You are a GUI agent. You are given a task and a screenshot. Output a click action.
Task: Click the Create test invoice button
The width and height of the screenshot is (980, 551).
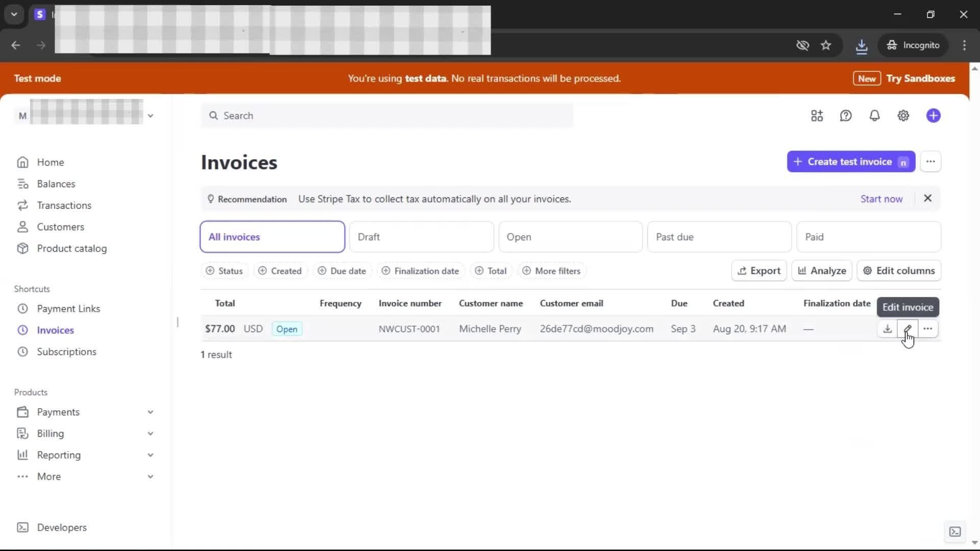click(x=850, y=162)
